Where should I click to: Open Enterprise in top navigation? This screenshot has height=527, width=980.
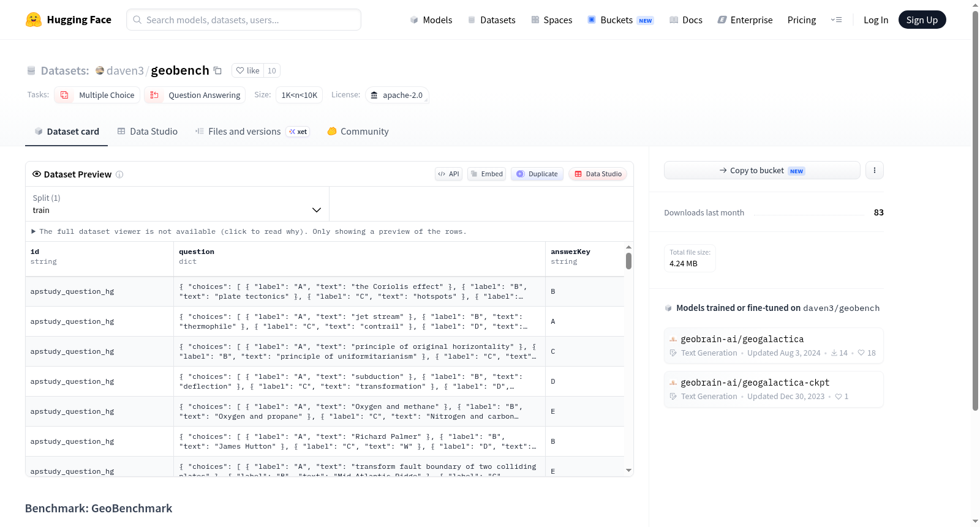[x=745, y=20]
